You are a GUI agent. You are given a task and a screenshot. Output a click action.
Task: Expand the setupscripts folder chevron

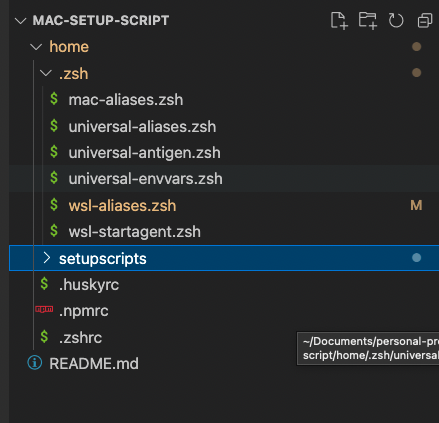point(47,258)
